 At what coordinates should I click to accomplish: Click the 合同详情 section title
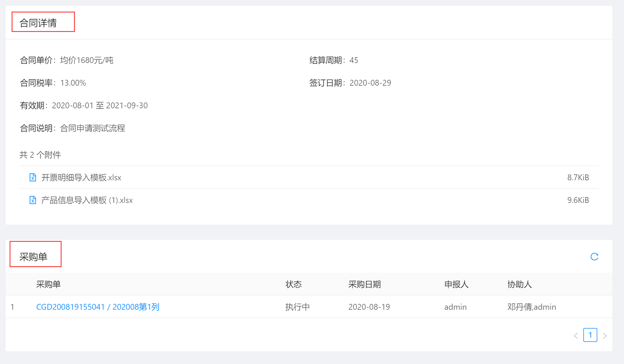point(38,23)
